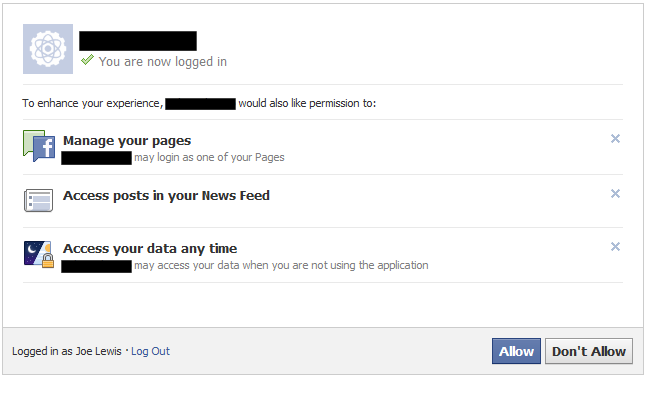Select Access posts in your News Feed heading

166,195
